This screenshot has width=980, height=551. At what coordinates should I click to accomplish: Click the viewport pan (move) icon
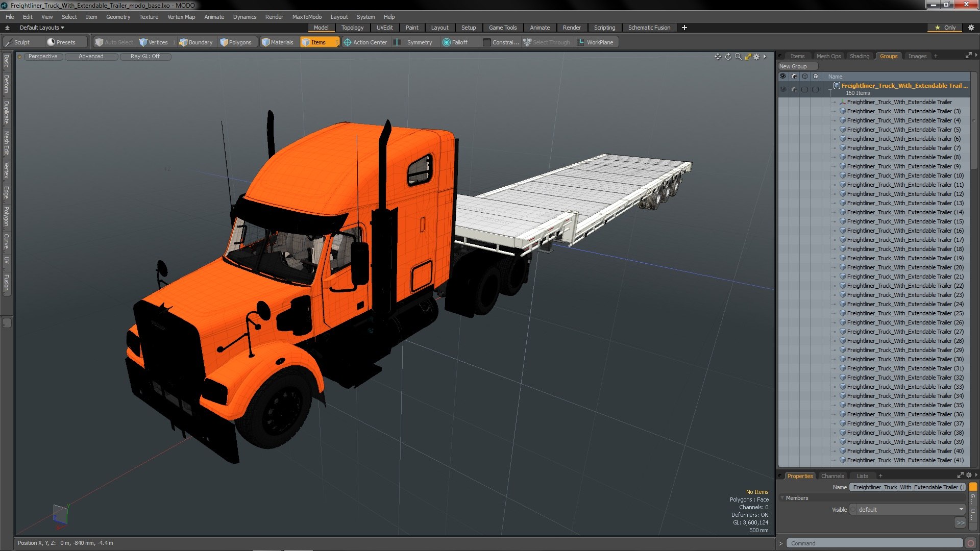tap(718, 57)
